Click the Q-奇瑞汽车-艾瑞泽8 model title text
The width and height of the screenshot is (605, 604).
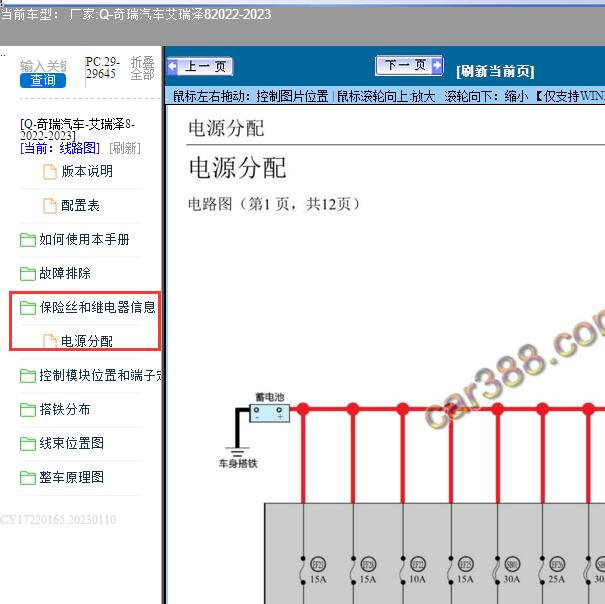(77, 130)
